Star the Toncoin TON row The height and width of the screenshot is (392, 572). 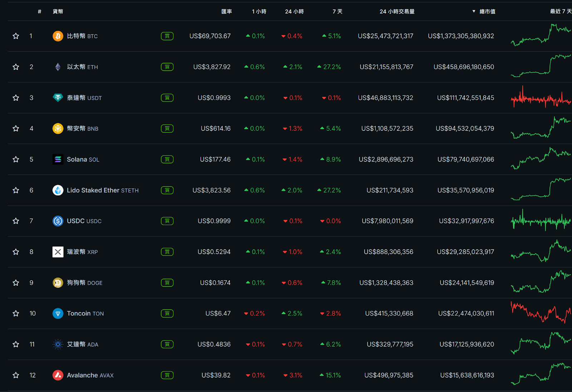pyautogui.click(x=16, y=313)
